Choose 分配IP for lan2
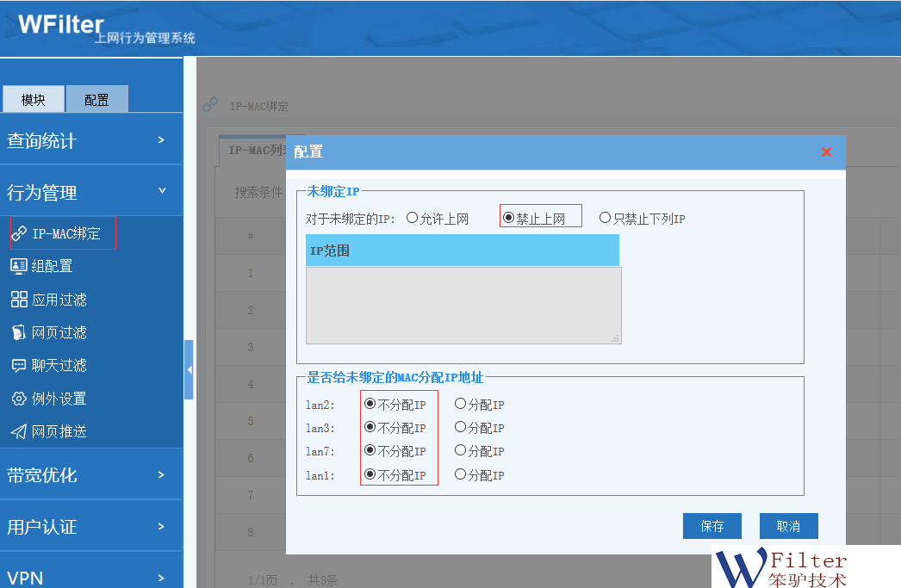 coord(461,404)
